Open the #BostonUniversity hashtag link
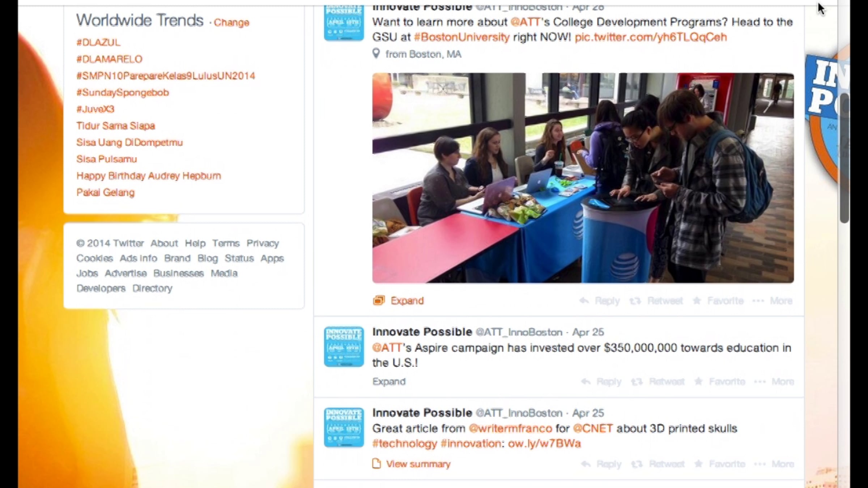The width and height of the screenshot is (868, 488). coord(461,37)
